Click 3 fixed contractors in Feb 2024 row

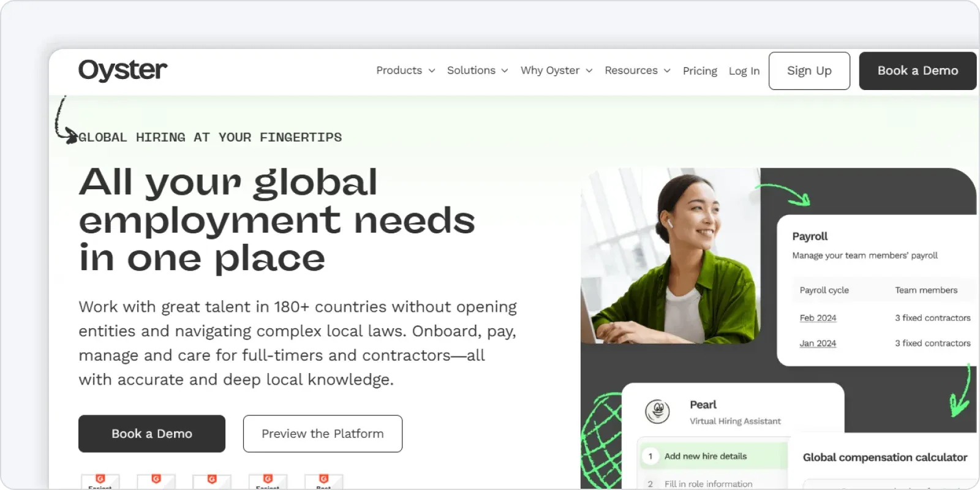pyautogui.click(x=933, y=318)
